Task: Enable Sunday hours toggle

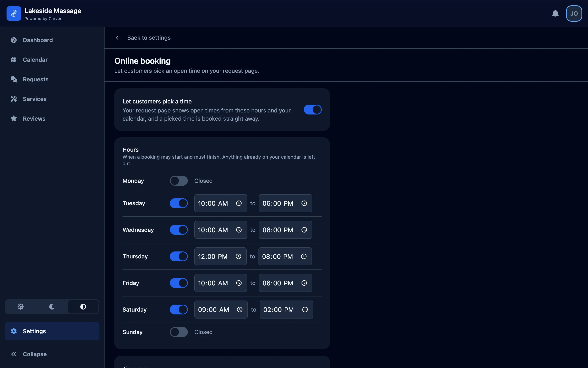Action: 179,332
